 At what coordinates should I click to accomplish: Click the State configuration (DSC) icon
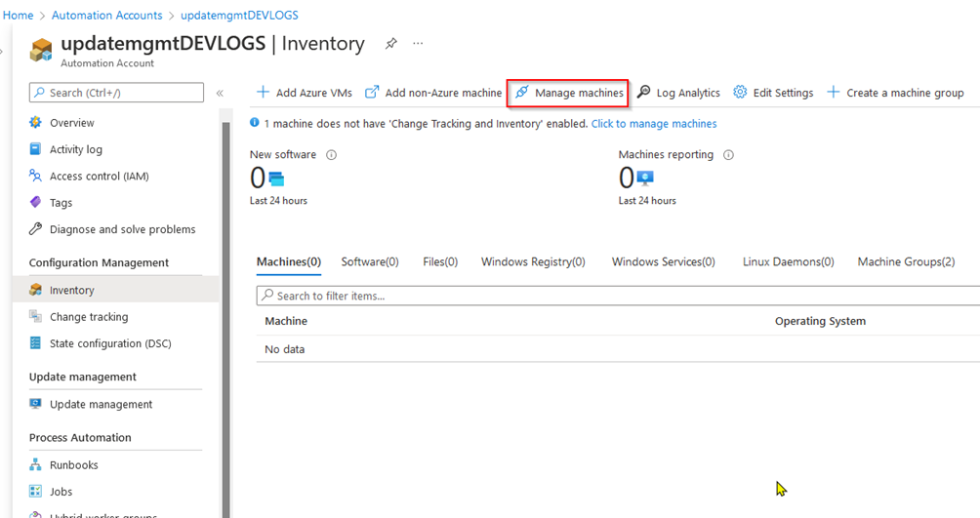coord(35,343)
